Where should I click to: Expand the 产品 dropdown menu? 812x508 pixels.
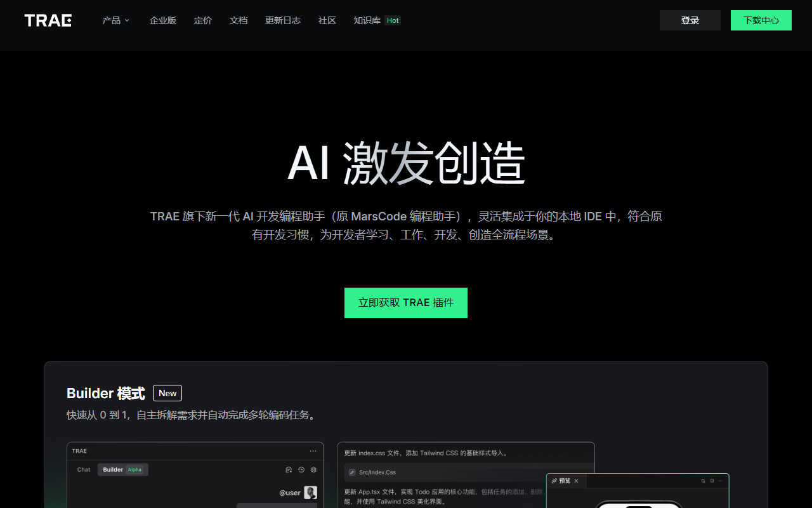point(116,20)
